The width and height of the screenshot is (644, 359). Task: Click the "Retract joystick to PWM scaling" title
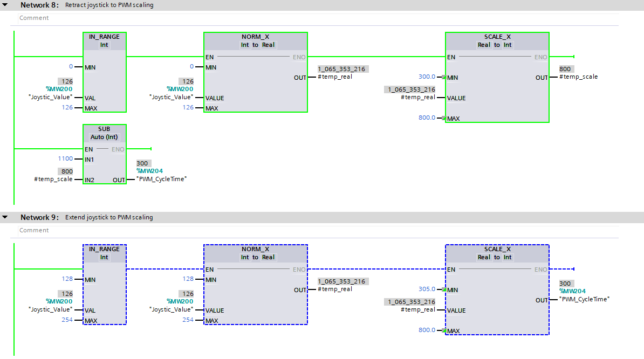109,5
